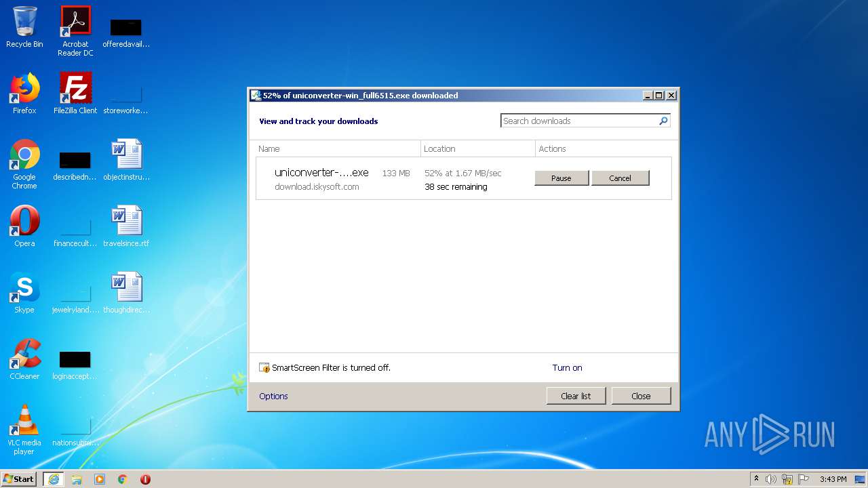Open FileZilla Client shortcut
The image size is (868, 488).
(75, 94)
